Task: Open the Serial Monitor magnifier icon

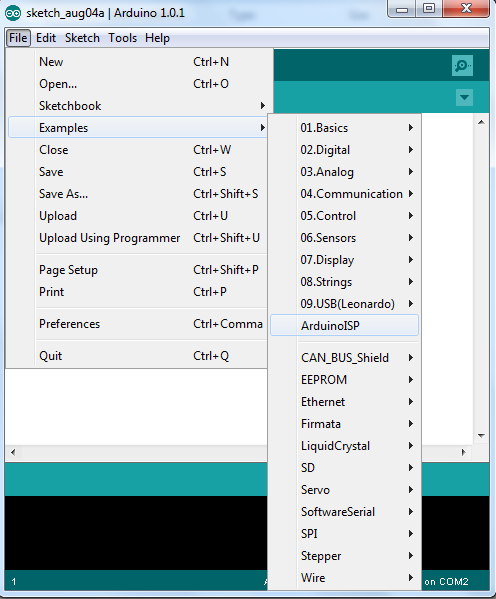Action: pos(462,66)
